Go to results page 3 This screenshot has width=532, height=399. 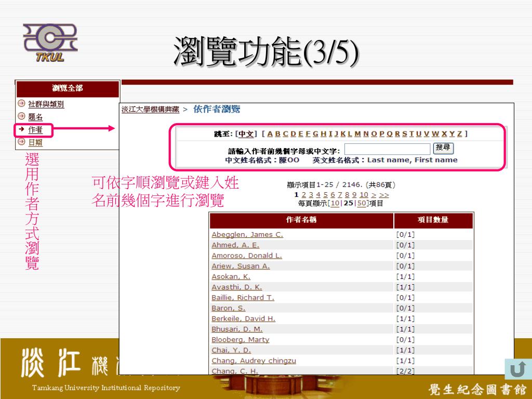click(x=311, y=195)
